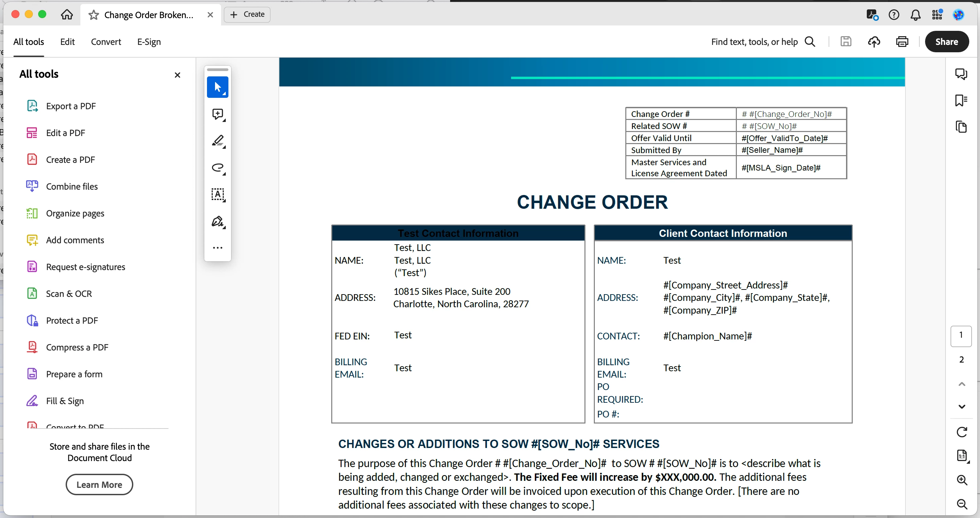The image size is (980, 518).
Task: Choose the freehand draw lasso tool
Action: pyautogui.click(x=217, y=168)
